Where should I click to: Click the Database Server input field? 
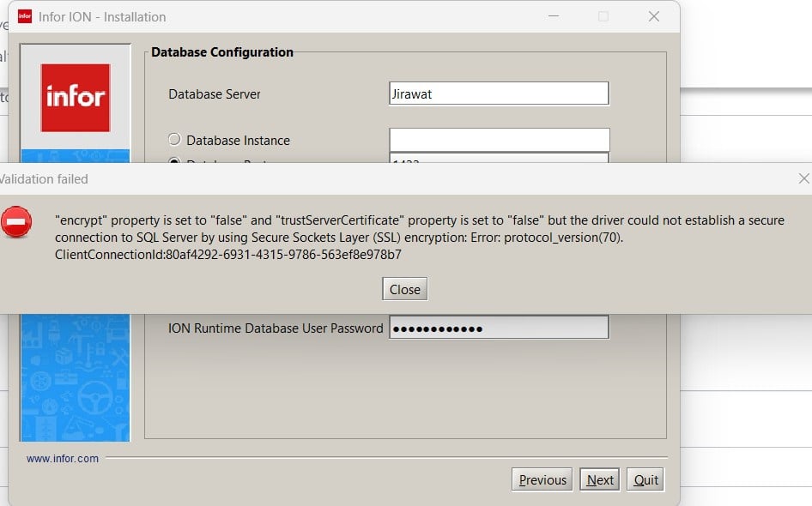coord(499,93)
